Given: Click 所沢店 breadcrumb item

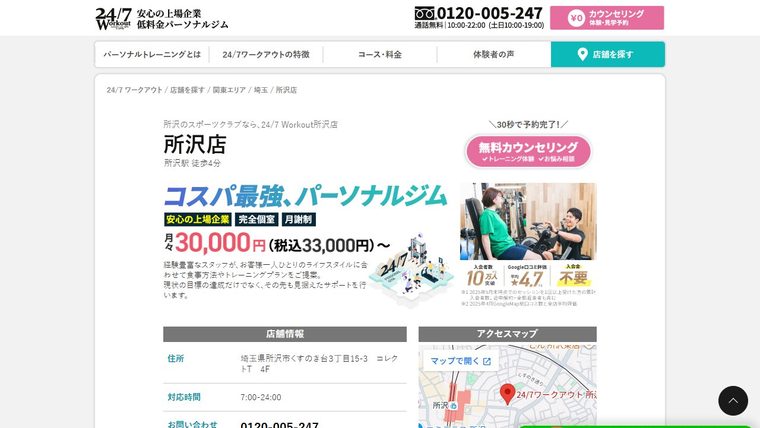Looking at the screenshot, I should click(286, 90).
